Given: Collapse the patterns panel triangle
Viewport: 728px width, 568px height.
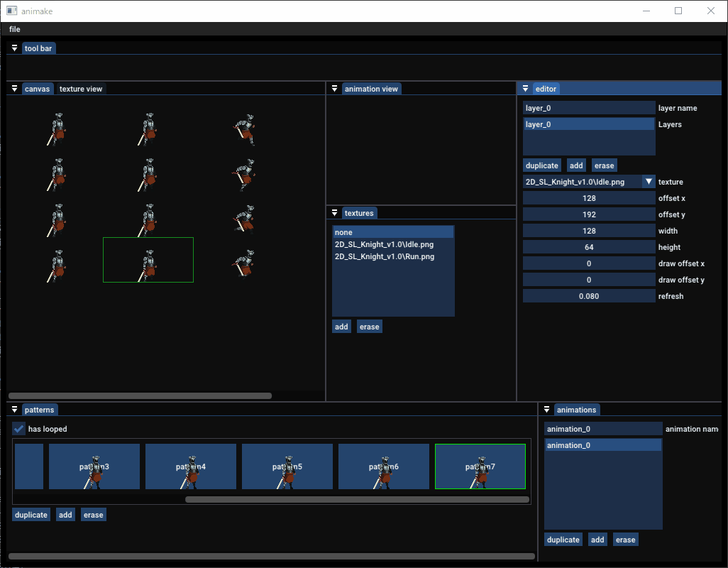Looking at the screenshot, I should 14,410.
